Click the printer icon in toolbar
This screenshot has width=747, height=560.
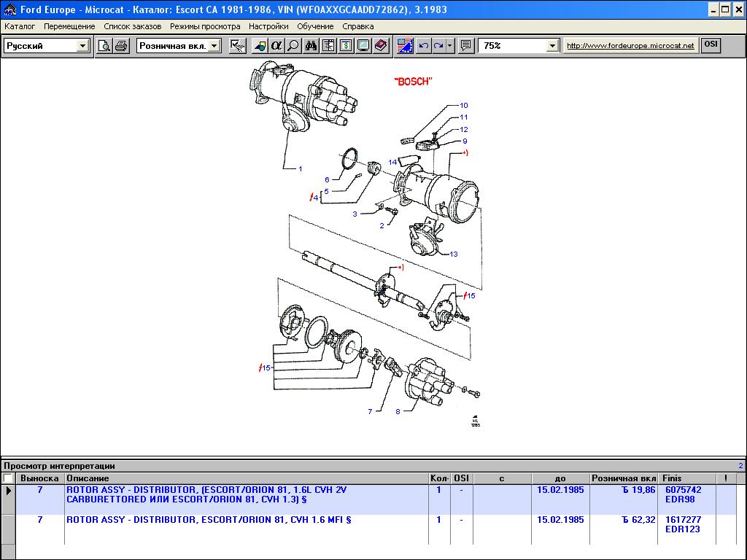click(121, 46)
